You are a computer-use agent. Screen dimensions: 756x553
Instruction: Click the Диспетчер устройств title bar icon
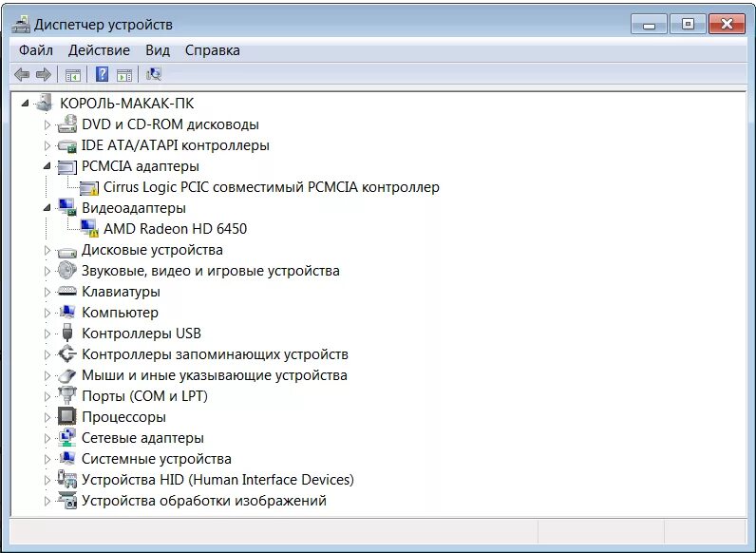click(21, 24)
